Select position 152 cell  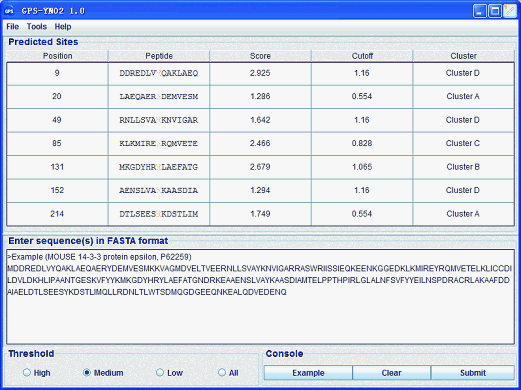click(x=57, y=190)
